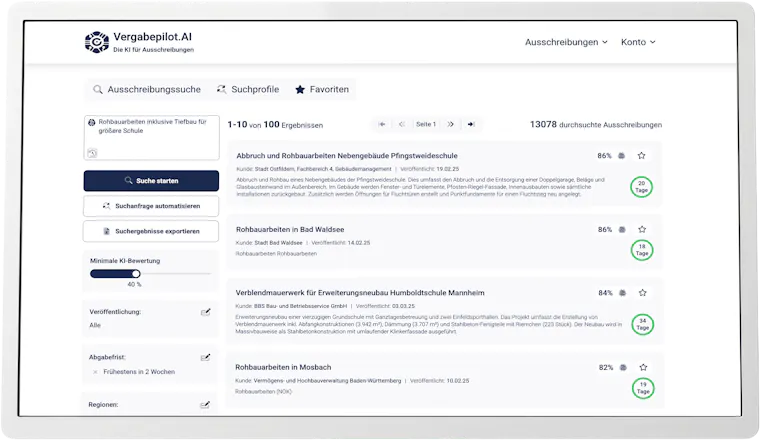
Task: Open Rohbauarbeiten in Mosbach result
Action: 283,368
